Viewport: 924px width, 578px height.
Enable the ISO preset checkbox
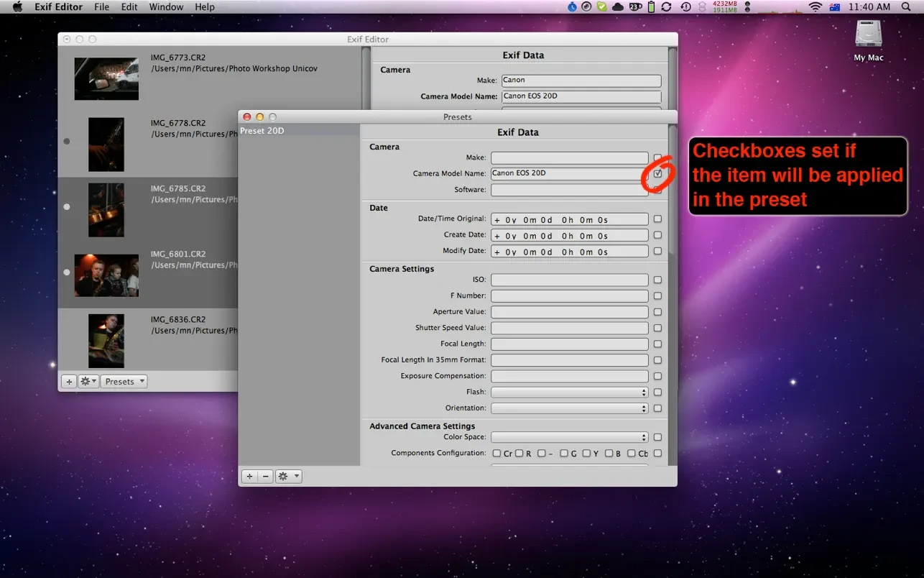tap(657, 280)
